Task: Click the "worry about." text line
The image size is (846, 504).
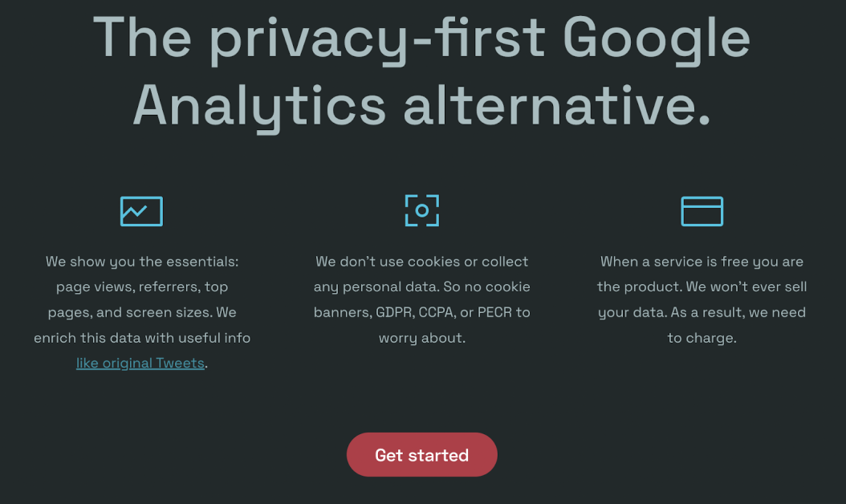Action: click(421, 338)
